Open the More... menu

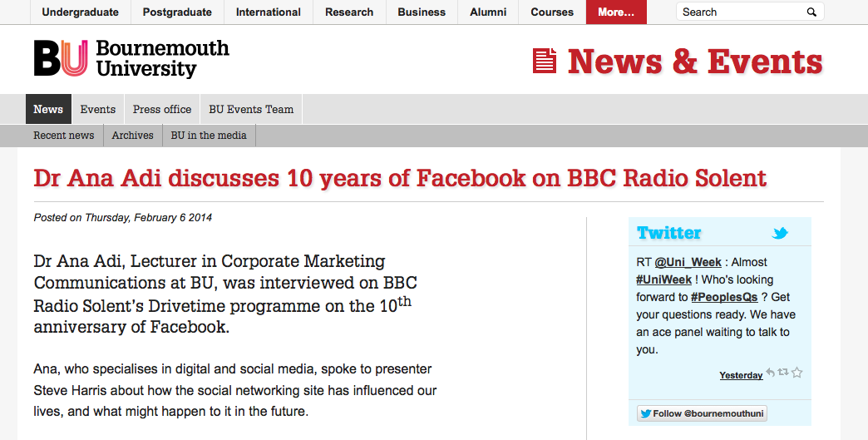615,12
